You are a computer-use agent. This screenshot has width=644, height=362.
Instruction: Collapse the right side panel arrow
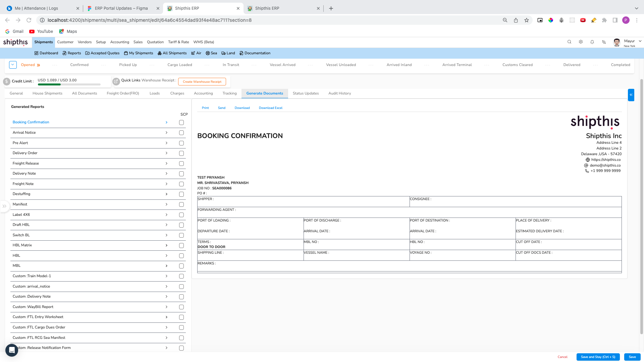point(632,95)
